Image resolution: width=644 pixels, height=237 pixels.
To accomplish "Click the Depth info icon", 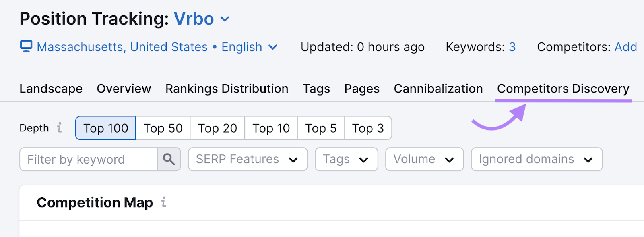I will pyautogui.click(x=60, y=128).
